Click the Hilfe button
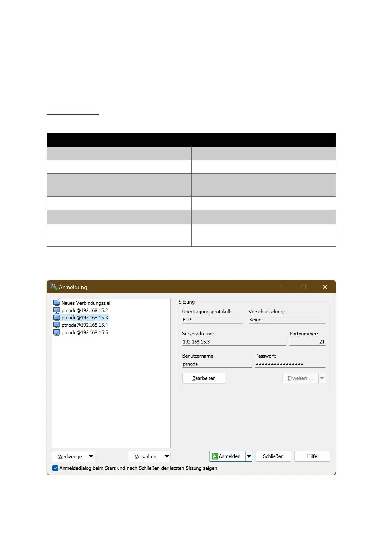Screen dimensions: 392x554 pos(312,456)
